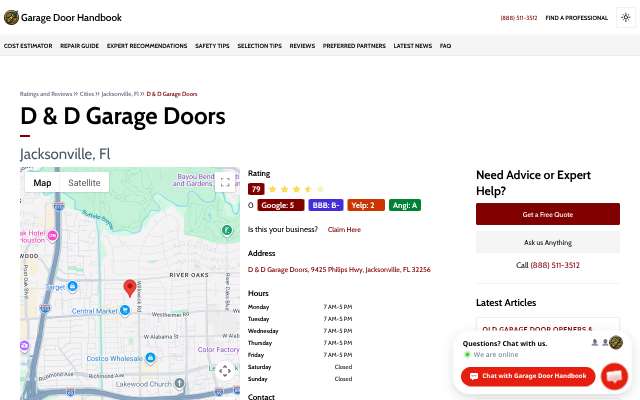Switch map to Satellite view
This screenshot has width=640, height=400.
tap(84, 182)
